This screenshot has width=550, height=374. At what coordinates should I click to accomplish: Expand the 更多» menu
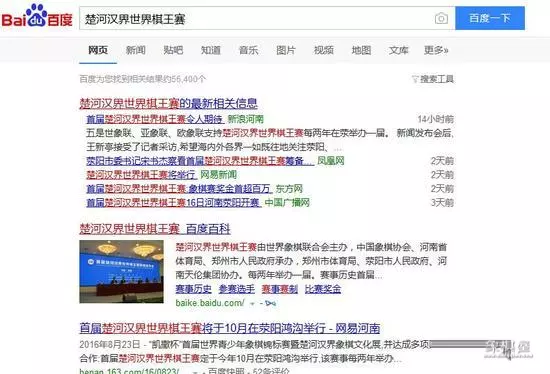coord(436,50)
